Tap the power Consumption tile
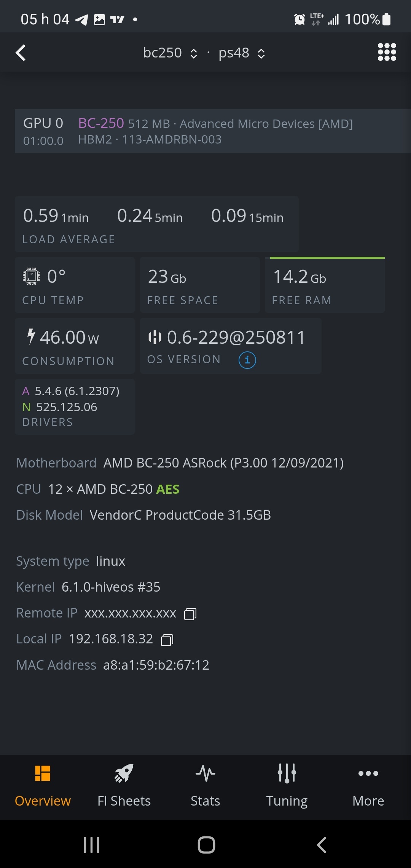The height and width of the screenshot is (868, 411). (75, 346)
